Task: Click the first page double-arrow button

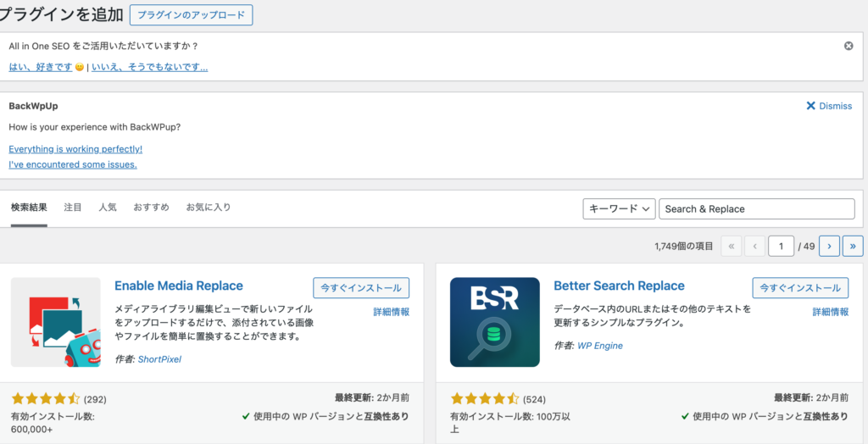Action: [x=731, y=247]
